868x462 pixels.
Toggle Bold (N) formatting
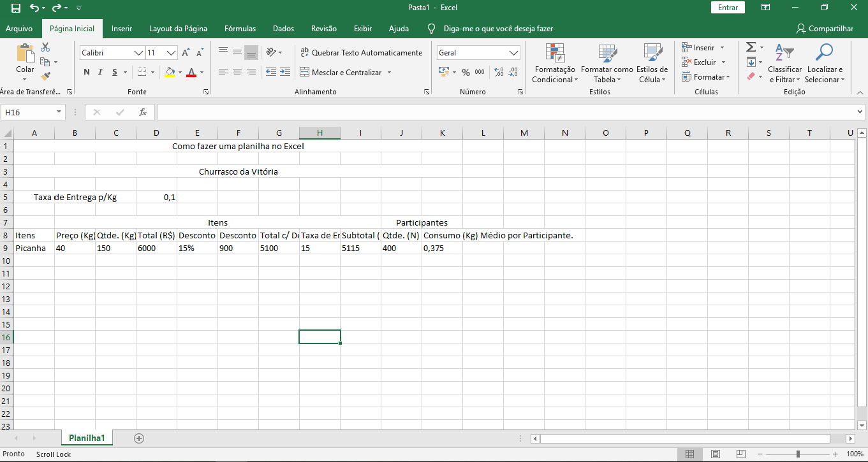pos(87,73)
